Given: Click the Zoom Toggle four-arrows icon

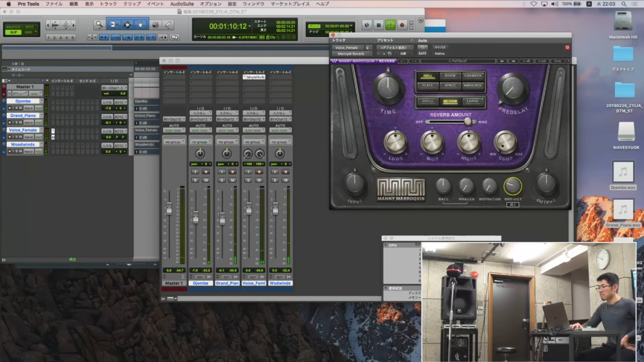Looking at the screenshot, I should (x=92, y=37).
